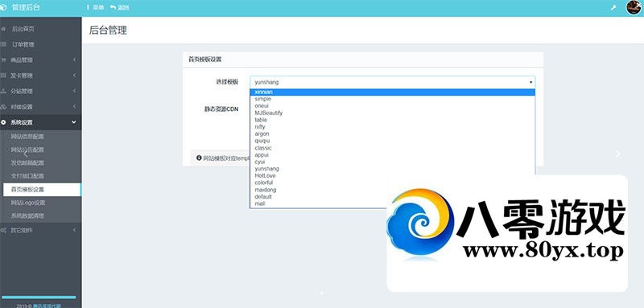Click the left carousel arrow
This screenshot has height=308, width=644.
[26, 154]
